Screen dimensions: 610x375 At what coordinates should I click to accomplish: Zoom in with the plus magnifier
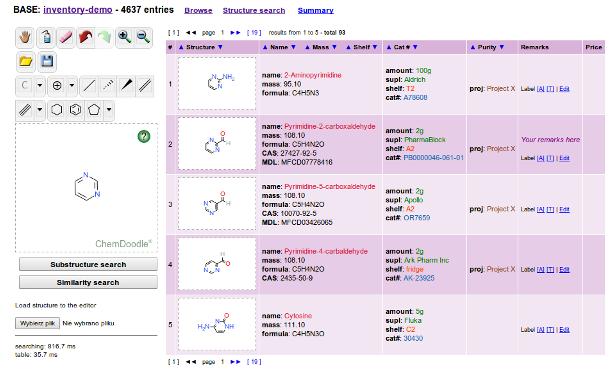(x=124, y=37)
